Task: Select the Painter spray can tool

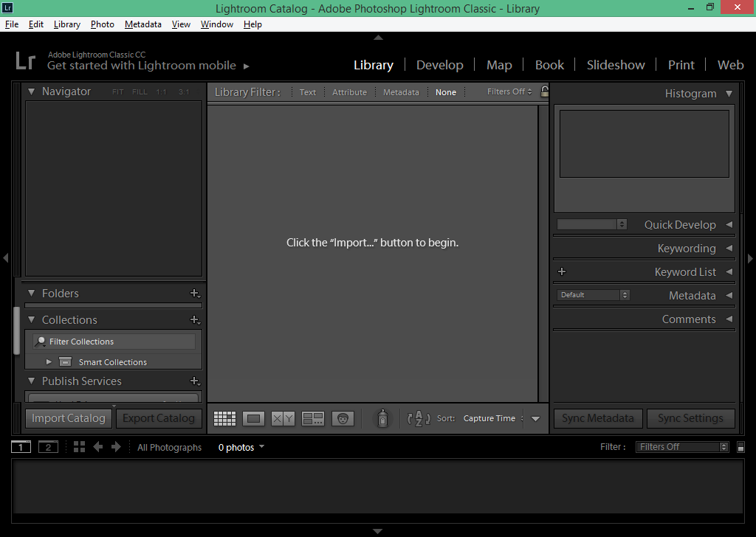Action: [382, 418]
